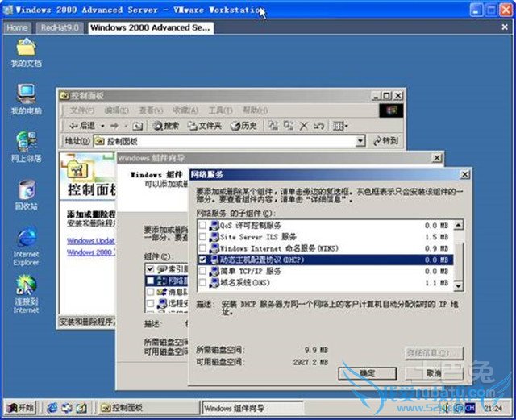The image size is (516, 420).
Task: Launch Outlook Express from quick launch
Action: click(x=67, y=408)
